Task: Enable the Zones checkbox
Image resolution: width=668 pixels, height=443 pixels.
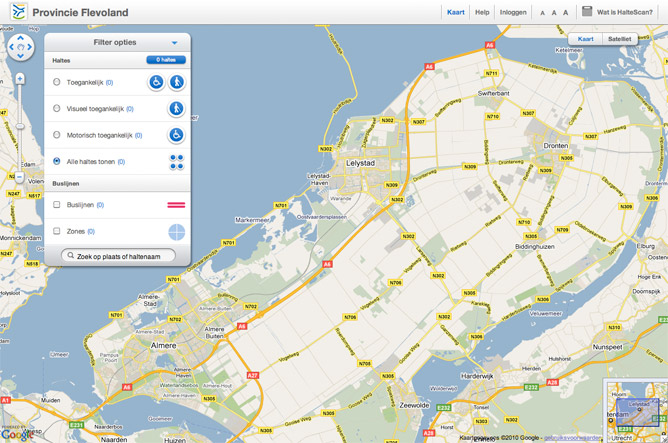Action: [x=57, y=231]
